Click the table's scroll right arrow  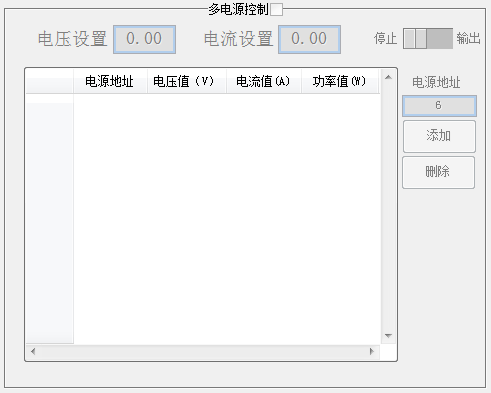point(372,351)
